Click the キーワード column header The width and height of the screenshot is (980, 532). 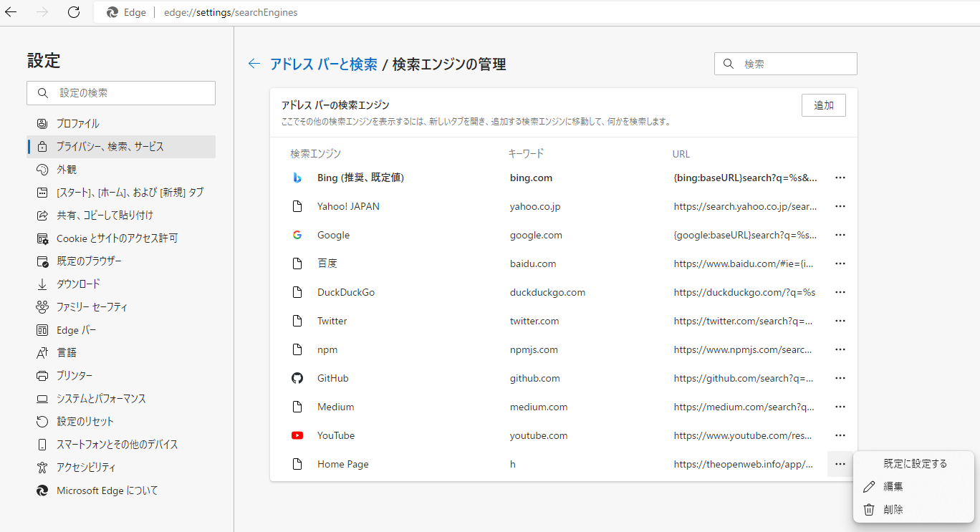click(x=526, y=154)
